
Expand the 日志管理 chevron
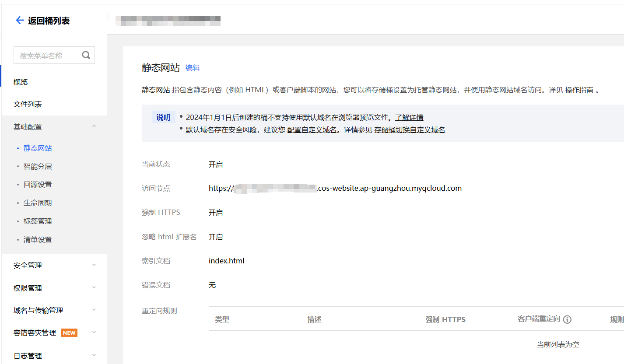(94, 356)
